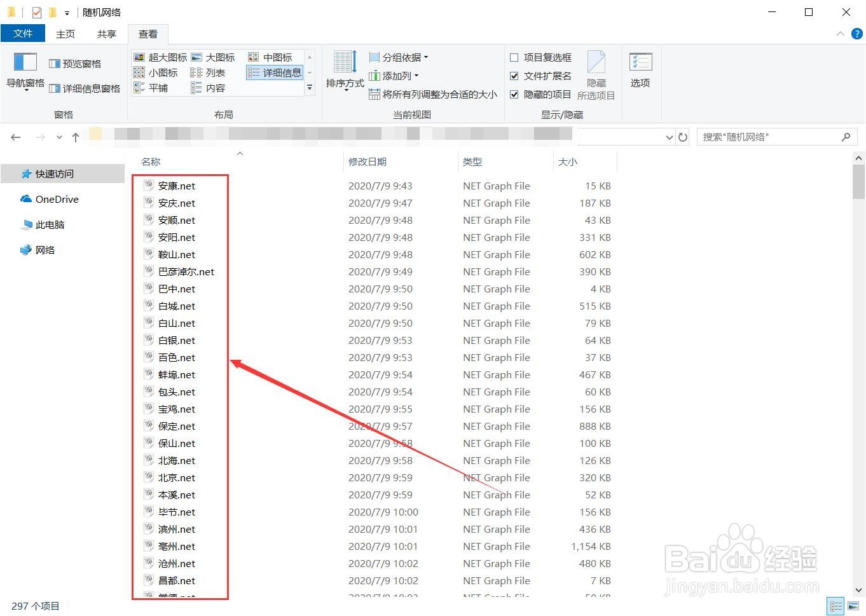Sort by Size (大小) column header
The image size is (866, 616).
585,161
